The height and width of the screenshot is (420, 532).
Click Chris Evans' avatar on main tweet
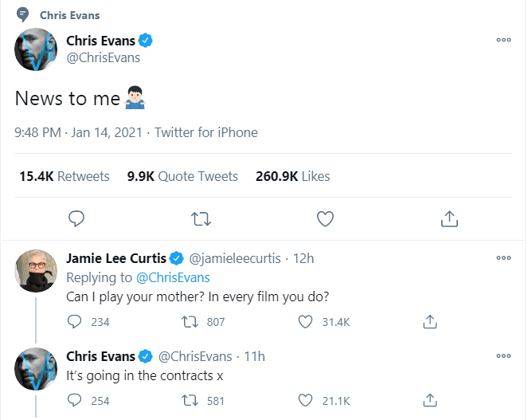click(x=36, y=49)
